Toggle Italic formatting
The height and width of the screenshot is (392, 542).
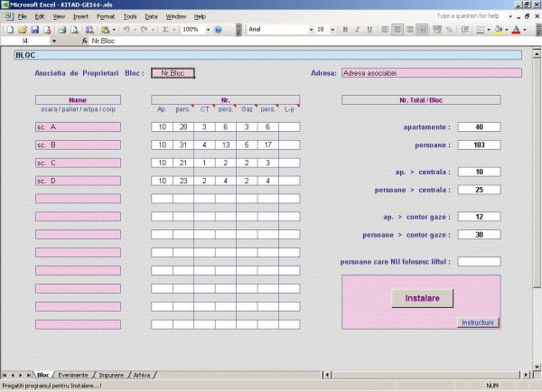click(358, 30)
